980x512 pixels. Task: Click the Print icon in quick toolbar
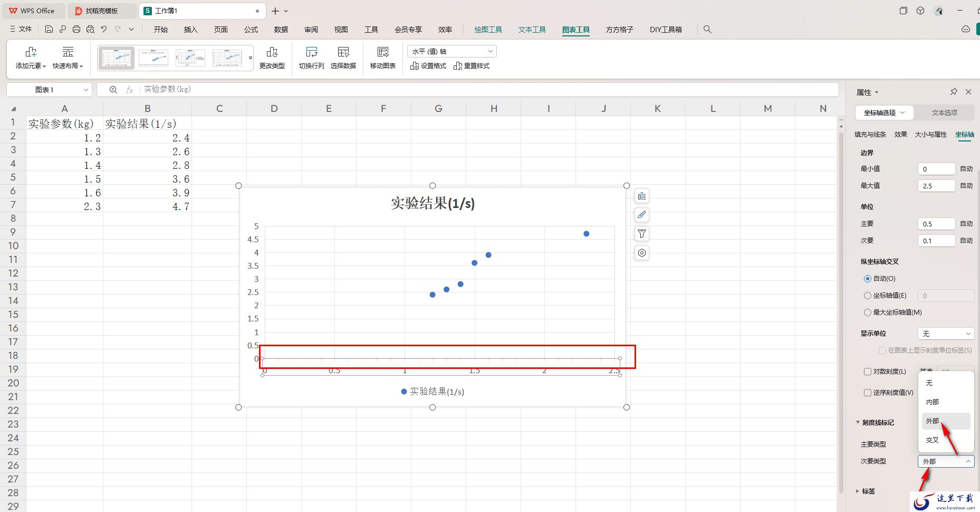[76, 30]
